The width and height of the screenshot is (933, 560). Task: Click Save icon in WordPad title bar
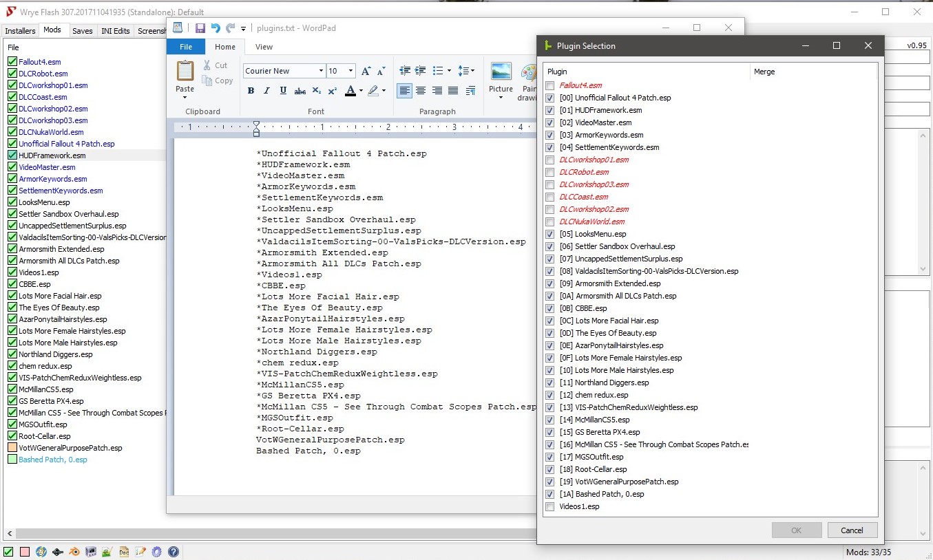click(200, 28)
